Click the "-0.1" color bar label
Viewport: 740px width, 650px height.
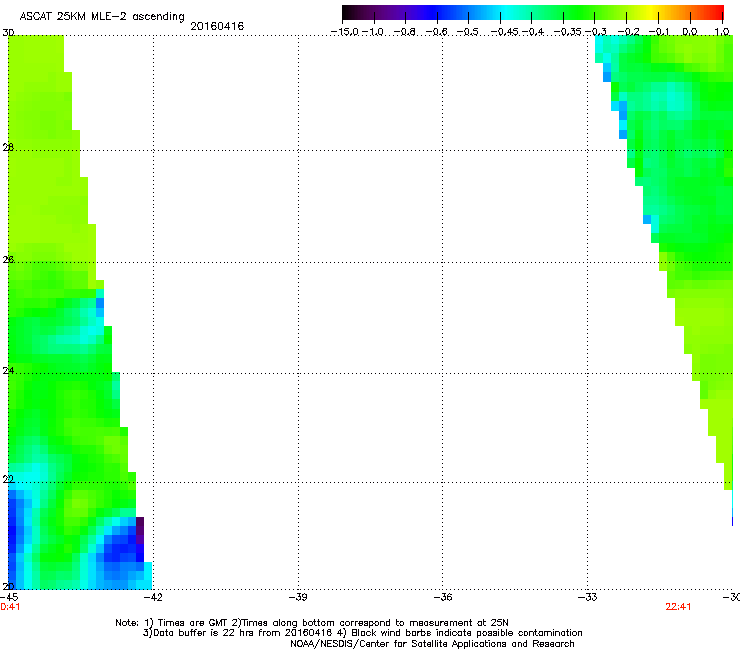click(x=659, y=32)
